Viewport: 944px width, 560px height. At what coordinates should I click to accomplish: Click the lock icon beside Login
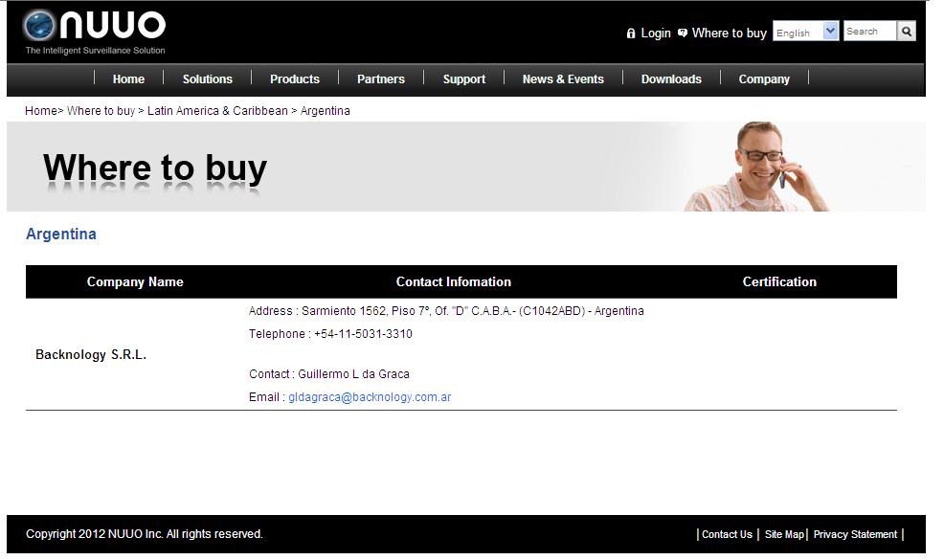pos(631,34)
